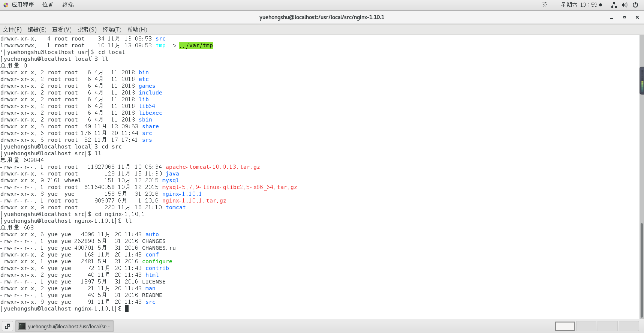Click the include directory name
This screenshot has width=644, height=333.
150,93
